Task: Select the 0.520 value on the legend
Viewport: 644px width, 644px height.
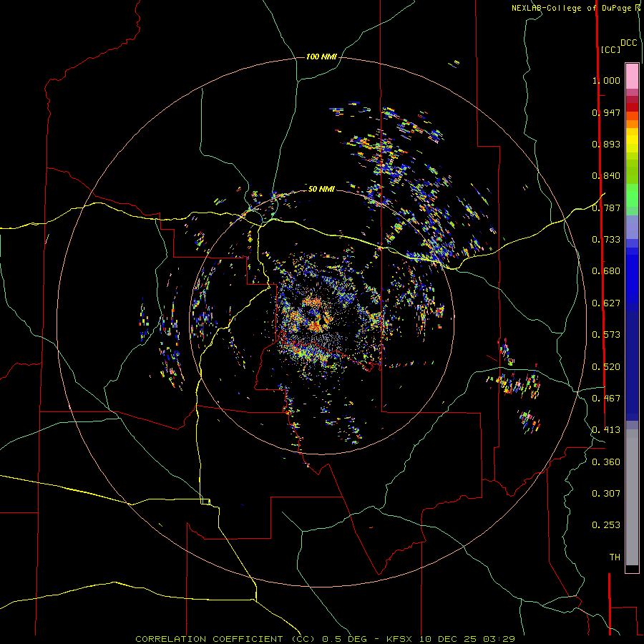Action: click(606, 367)
